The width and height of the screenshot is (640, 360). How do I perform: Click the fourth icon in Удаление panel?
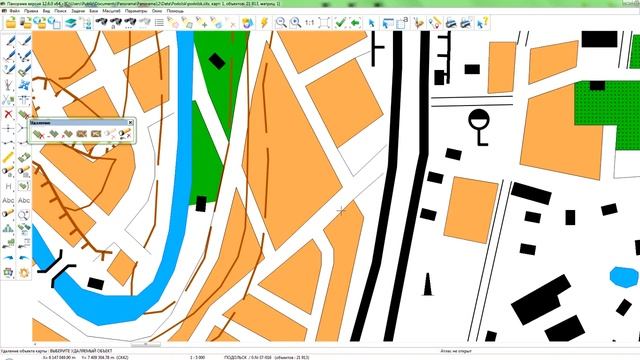[82, 133]
